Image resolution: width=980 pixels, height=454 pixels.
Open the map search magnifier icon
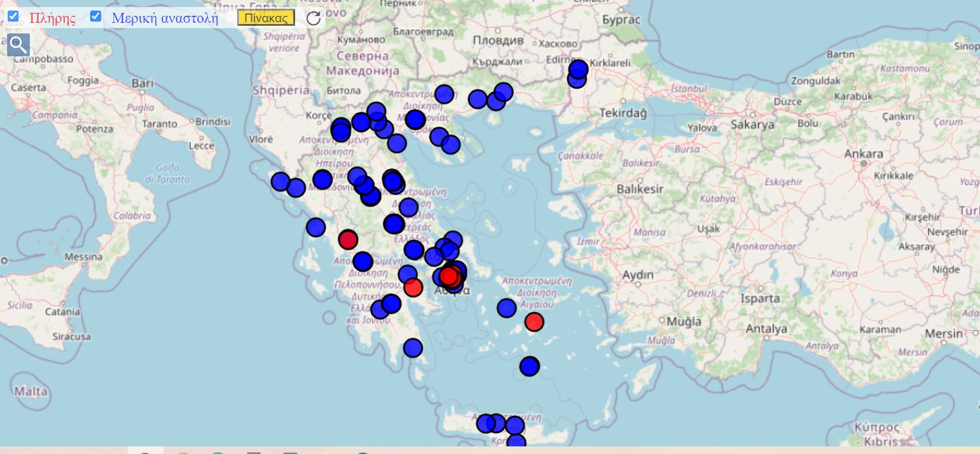point(18,45)
